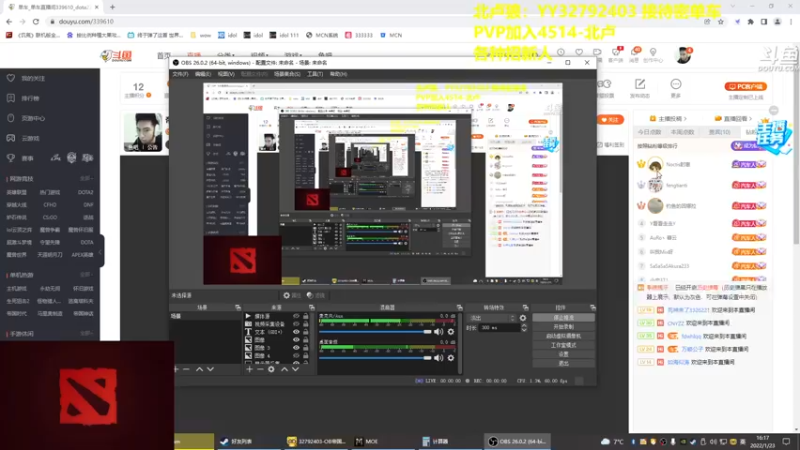Click 发布动态 edit icon on Douyu
The image size is (800, 450).
(x=640, y=84)
